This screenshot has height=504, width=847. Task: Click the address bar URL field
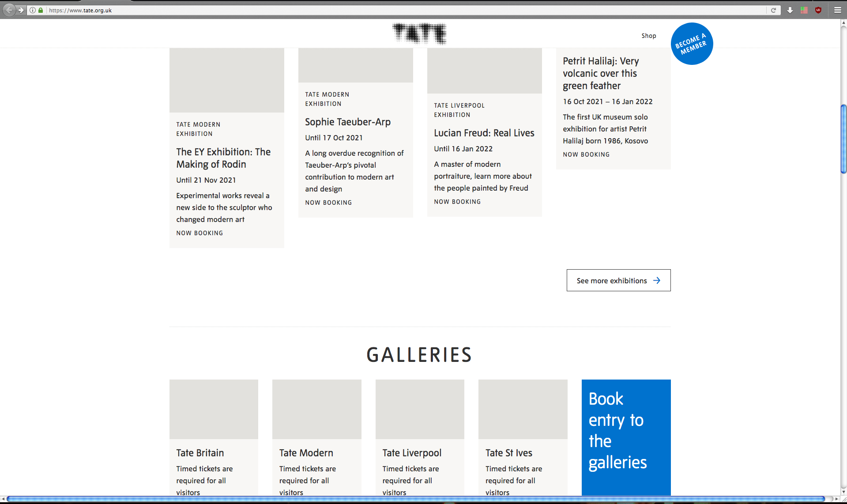(x=406, y=10)
